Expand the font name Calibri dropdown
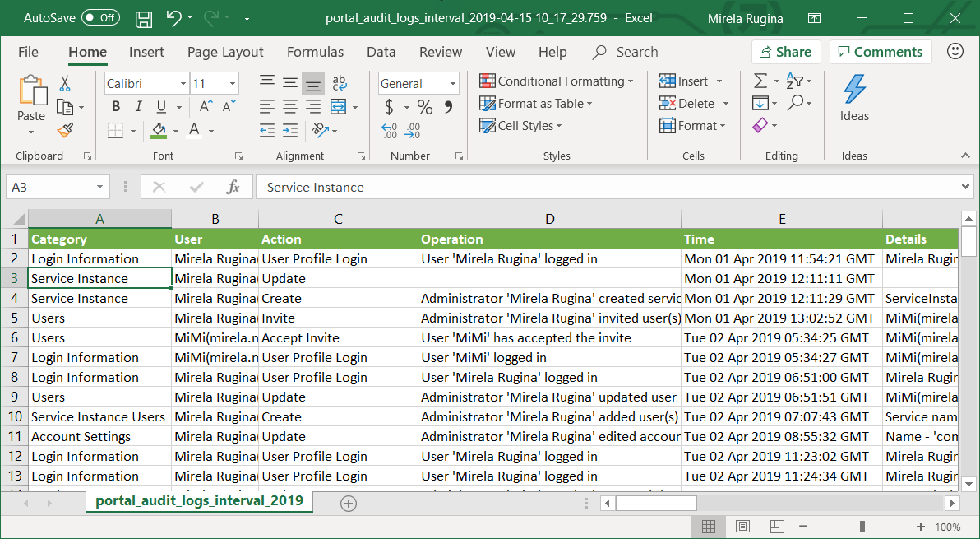 click(183, 84)
